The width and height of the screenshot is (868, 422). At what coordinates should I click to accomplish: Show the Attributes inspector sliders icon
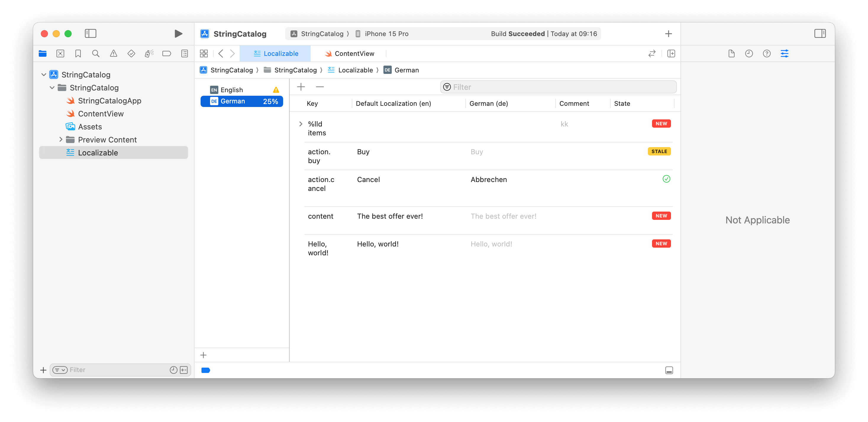[785, 53]
